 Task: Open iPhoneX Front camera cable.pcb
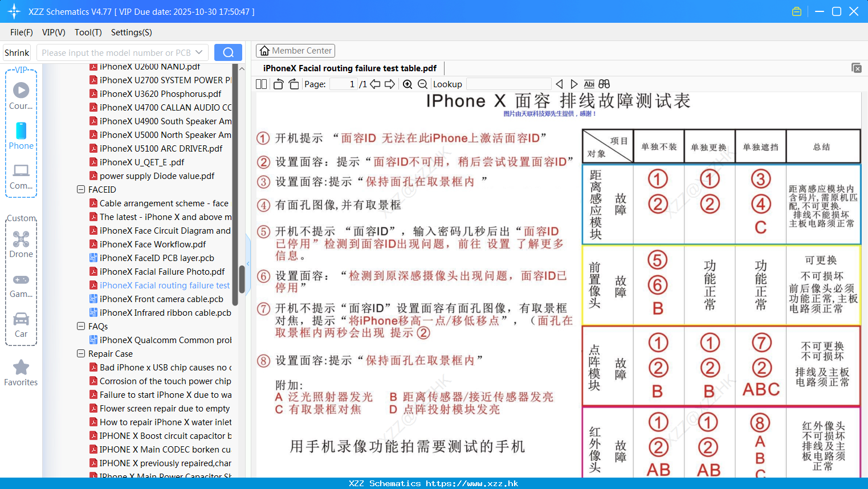(x=156, y=299)
